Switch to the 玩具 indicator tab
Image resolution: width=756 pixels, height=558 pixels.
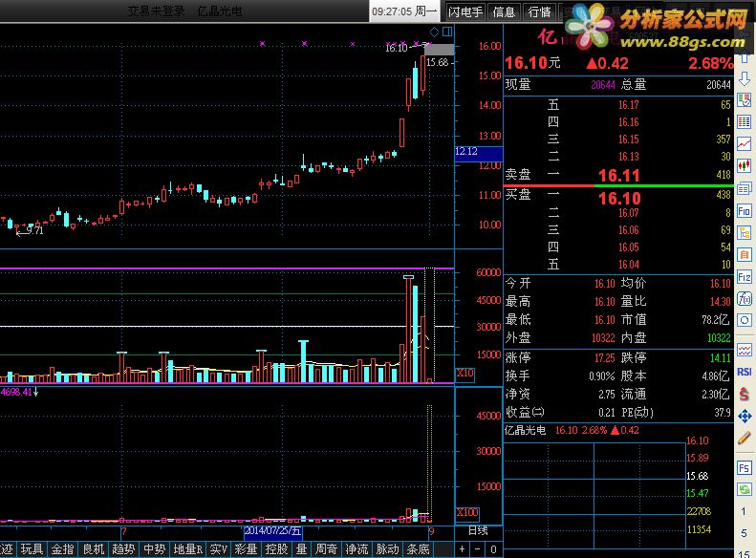(32, 548)
